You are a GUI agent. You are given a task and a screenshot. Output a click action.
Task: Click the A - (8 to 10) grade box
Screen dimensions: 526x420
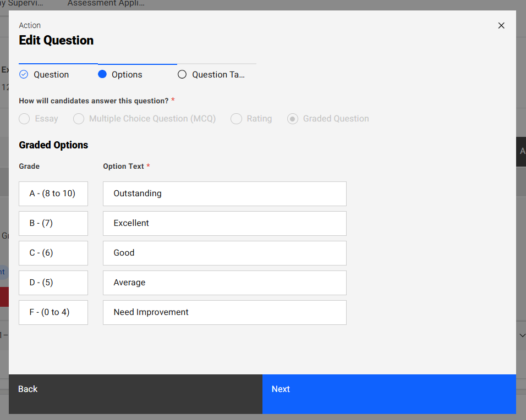[x=53, y=194]
